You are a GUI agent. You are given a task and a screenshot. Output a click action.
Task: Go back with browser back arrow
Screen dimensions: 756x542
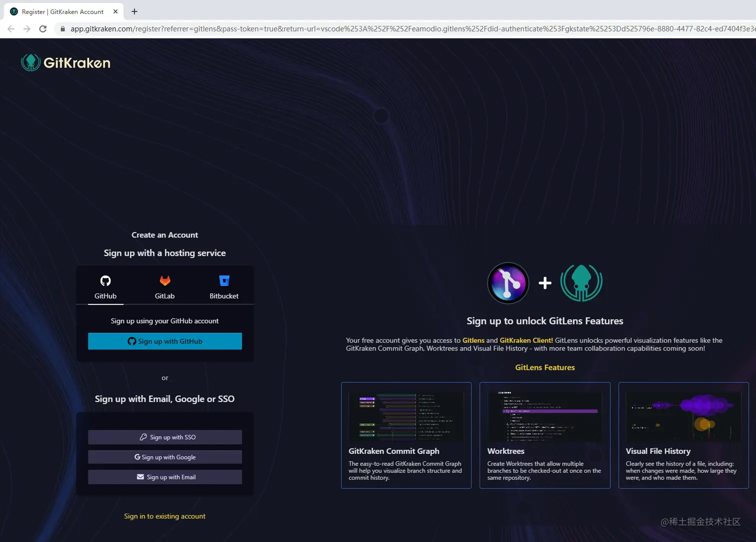(x=11, y=29)
